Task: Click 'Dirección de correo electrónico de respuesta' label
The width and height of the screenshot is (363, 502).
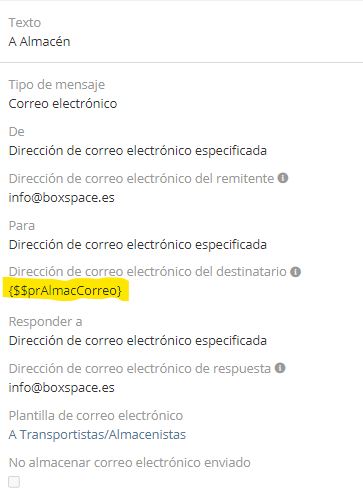Action: (140, 369)
